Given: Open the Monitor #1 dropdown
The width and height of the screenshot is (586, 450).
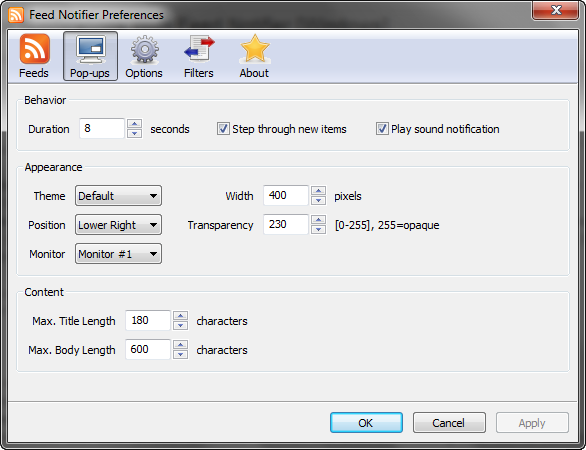Looking at the screenshot, I should [118, 254].
